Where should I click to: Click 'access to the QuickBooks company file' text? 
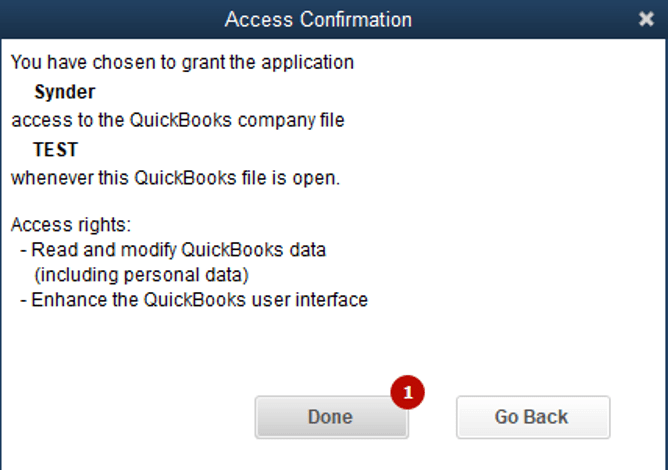tap(178, 120)
